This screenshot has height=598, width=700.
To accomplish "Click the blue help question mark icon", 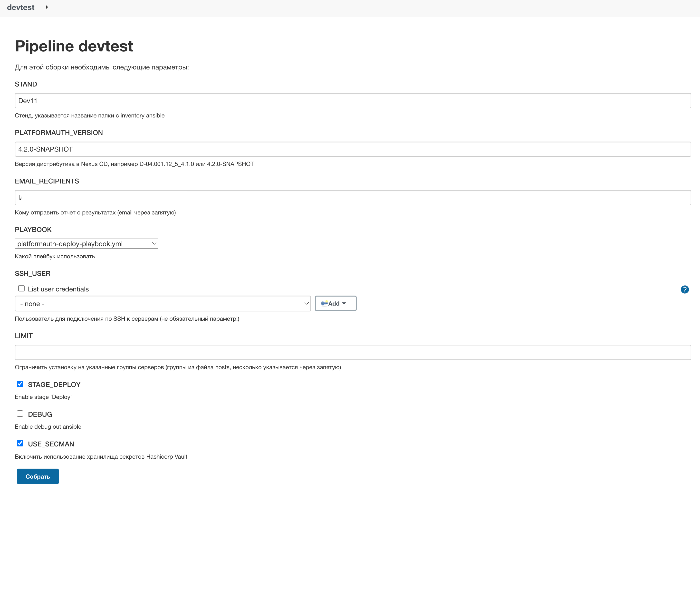I will click(x=684, y=289).
